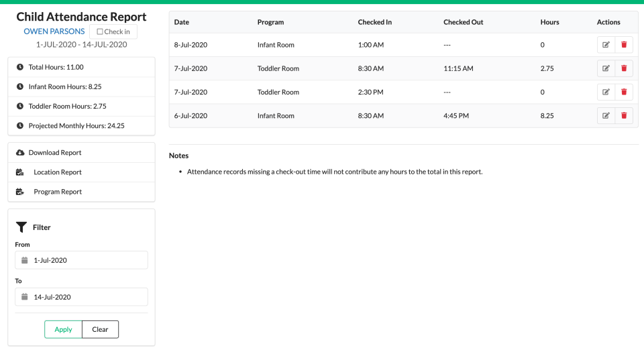This screenshot has height=360, width=644.
Task: Edit the 8:30 AM Toddler Room record
Action: 606,68
